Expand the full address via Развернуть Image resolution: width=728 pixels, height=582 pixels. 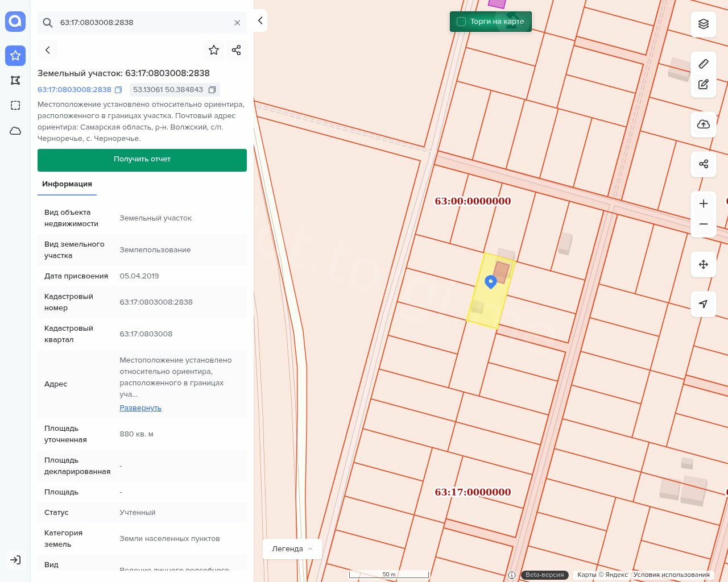click(140, 408)
